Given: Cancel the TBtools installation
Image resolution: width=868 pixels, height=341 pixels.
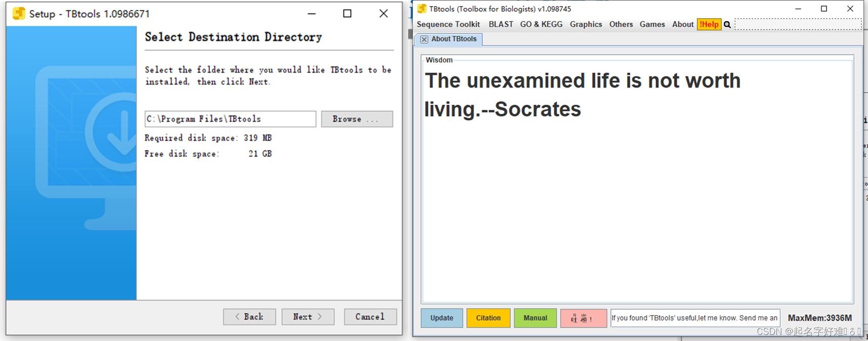Looking at the screenshot, I should click(x=370, y=317).
